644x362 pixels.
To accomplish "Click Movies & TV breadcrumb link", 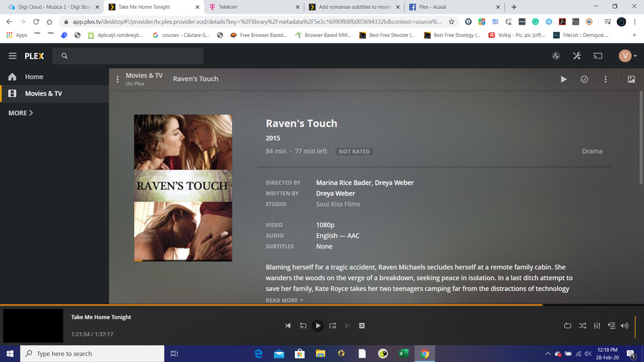I will pos(144,76).
